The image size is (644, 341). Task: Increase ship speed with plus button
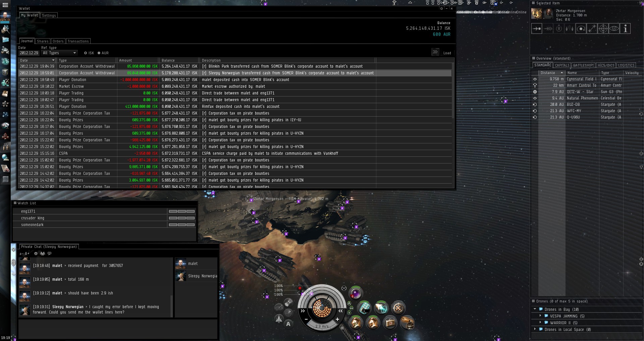[x=337, y=319]
